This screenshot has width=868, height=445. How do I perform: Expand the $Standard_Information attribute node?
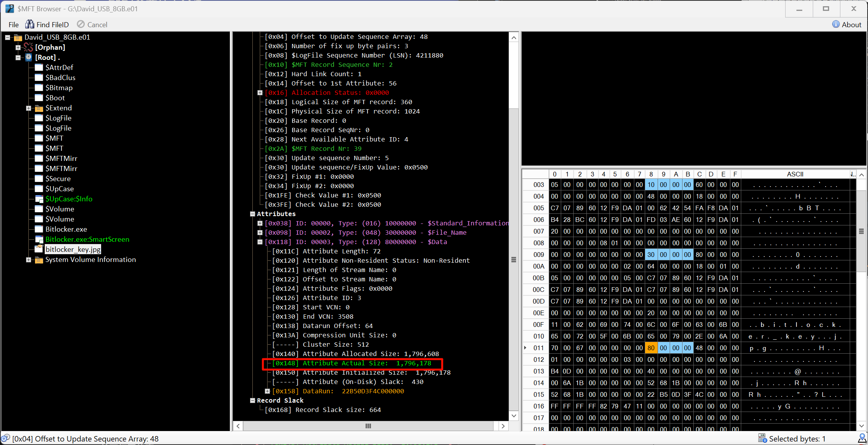(260, 223)
